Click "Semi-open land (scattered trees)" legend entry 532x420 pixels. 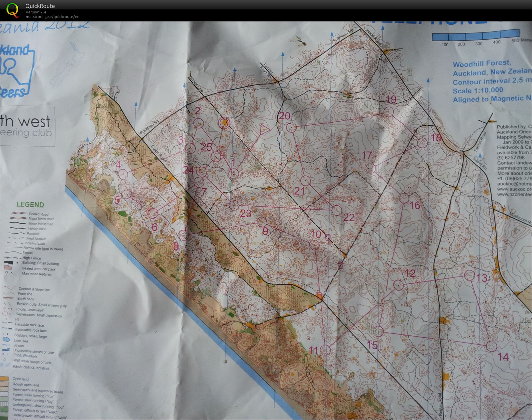click(x=38, y=391)
